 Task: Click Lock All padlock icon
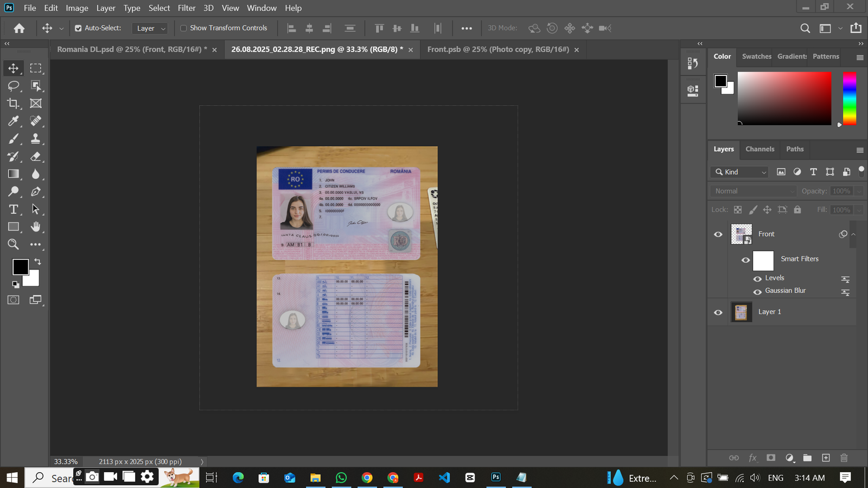797,209
